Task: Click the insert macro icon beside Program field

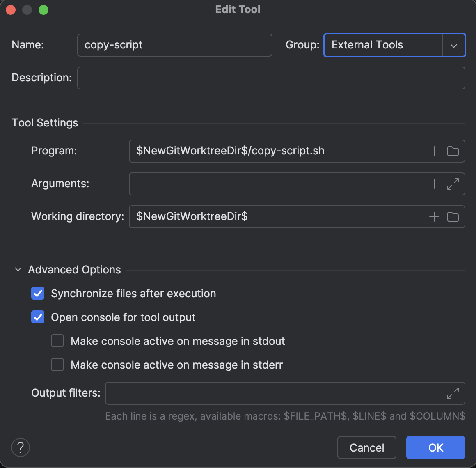Action: [433, 151]
